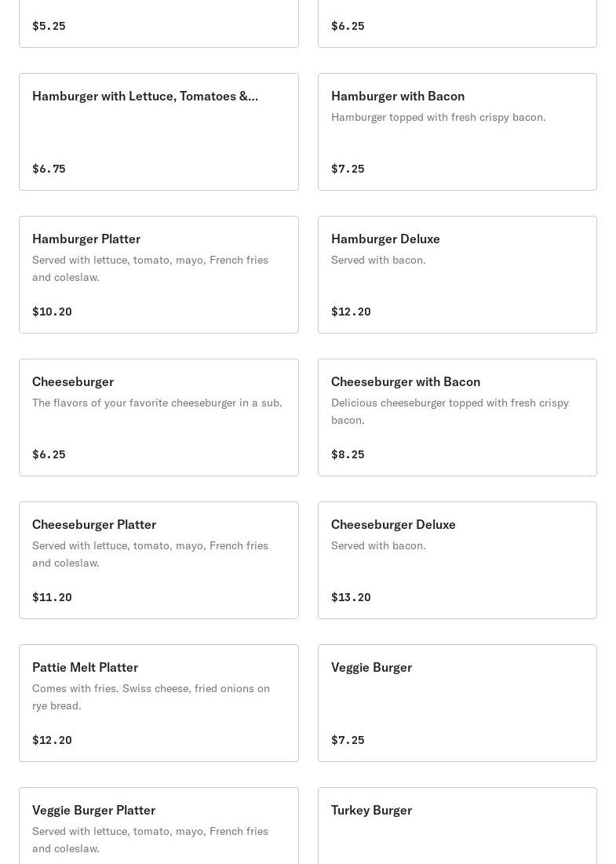The width and height of the screenshot is (616, 864).
Task: Select Hamburger with Lettuce, Tomatoes card
Action: [159, 132]
